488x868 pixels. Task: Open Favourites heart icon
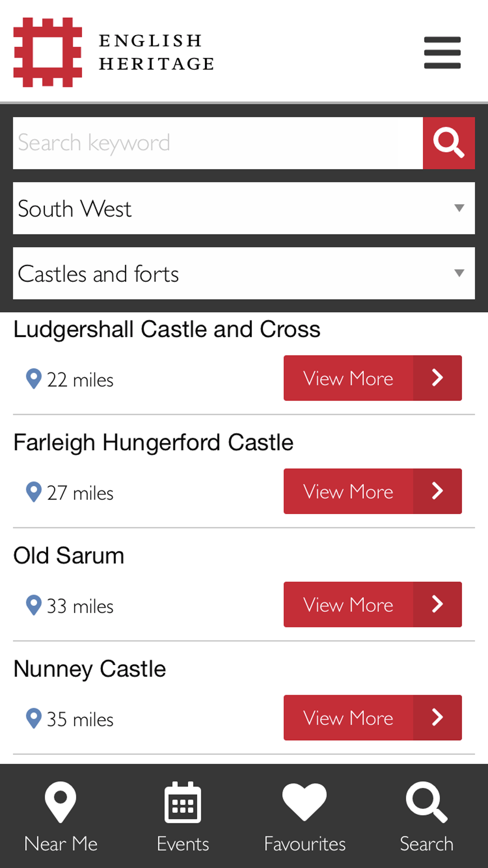click(x=305, y=802)
